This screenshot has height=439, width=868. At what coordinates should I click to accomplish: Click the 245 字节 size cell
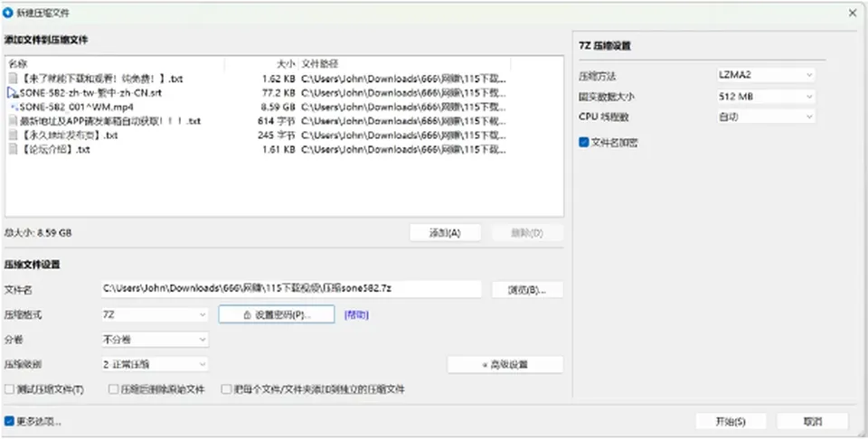[x=277, y=135]
